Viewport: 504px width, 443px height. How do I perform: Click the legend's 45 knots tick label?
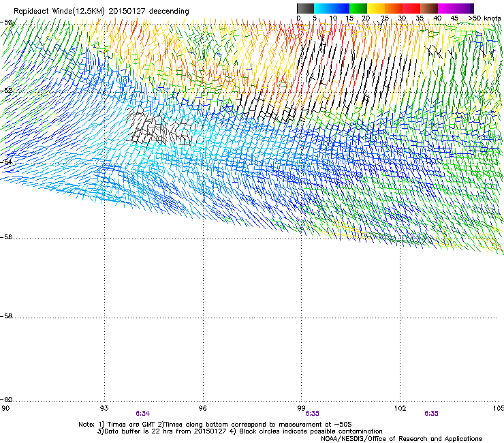click(454, 18)
